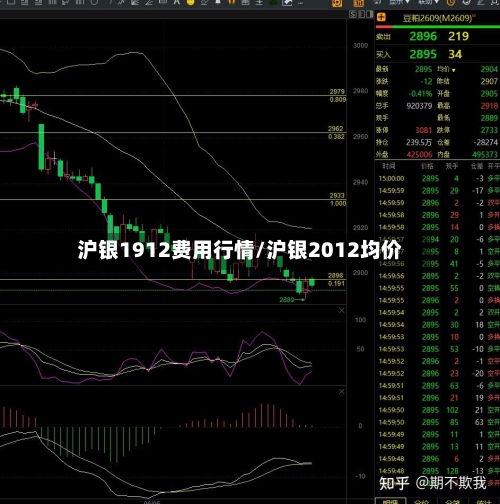Click the 外盘 value 425006

pos(419,155)
